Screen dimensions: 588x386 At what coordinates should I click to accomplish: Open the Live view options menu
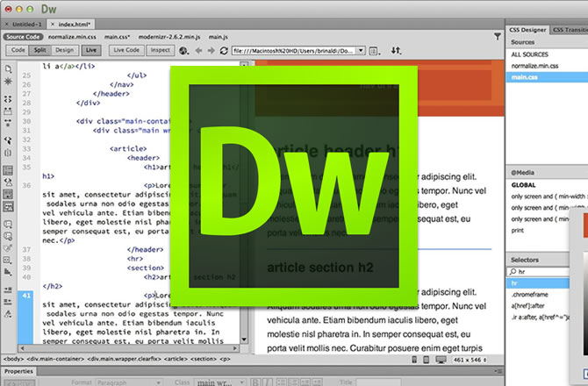pos(374,51)
